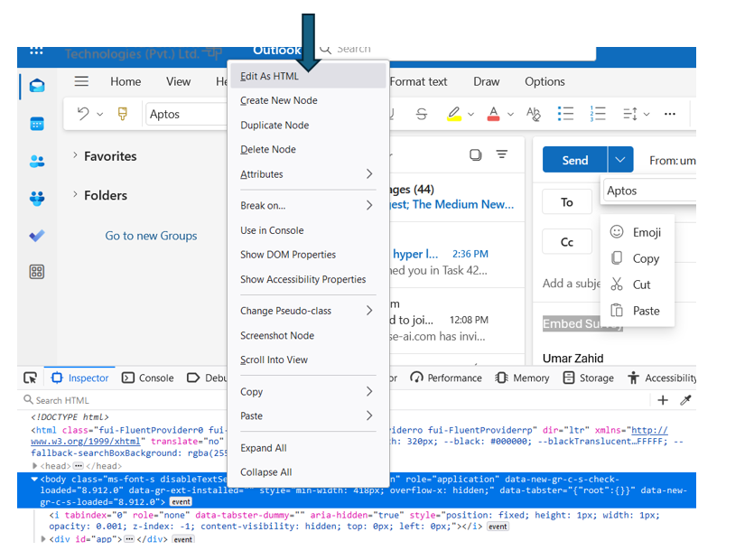Choose Screenshot Node
Screen dimensions: 754x560
click(x=308, y=335)
